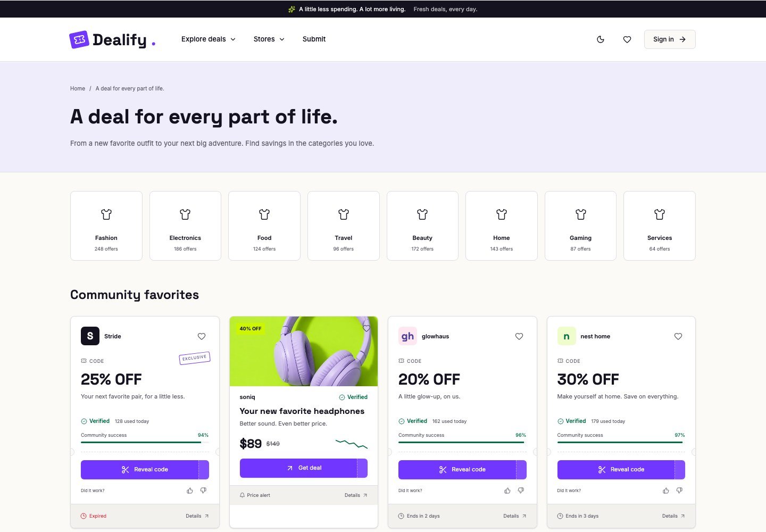Go to Home breadcrumb
Viewport: 766px width, 532px height.
point(78,89)
